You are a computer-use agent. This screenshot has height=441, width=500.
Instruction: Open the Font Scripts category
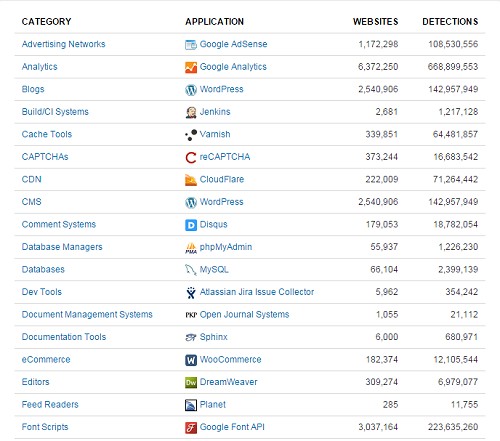pyautogui.click(x=45, y=427)
